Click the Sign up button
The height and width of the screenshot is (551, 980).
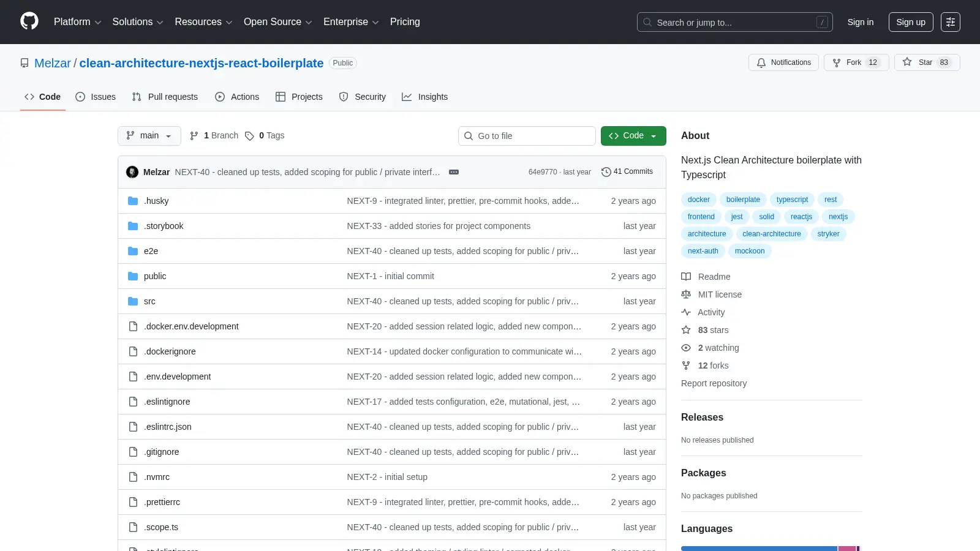pos(911,22)
